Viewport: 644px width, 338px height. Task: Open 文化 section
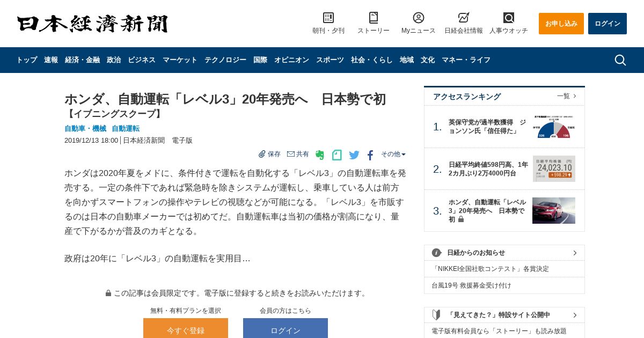coord(428,60)
